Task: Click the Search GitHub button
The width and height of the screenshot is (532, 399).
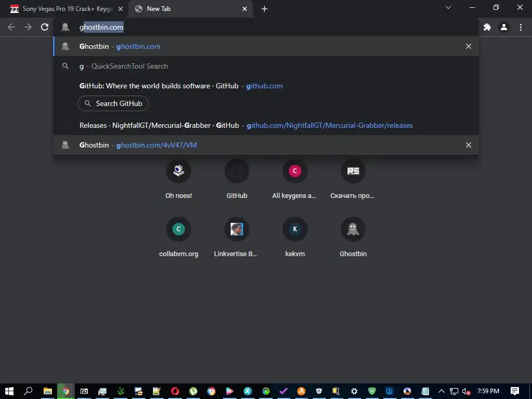Action: [113, 103]
